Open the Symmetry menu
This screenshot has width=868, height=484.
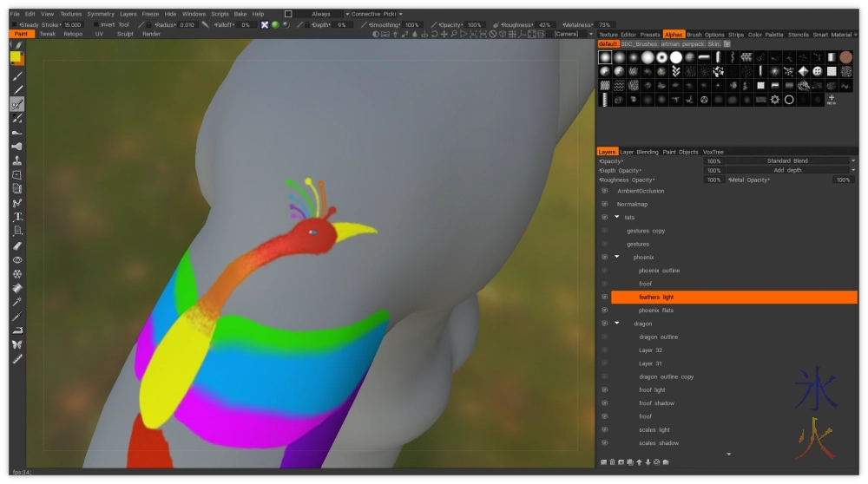101,14
